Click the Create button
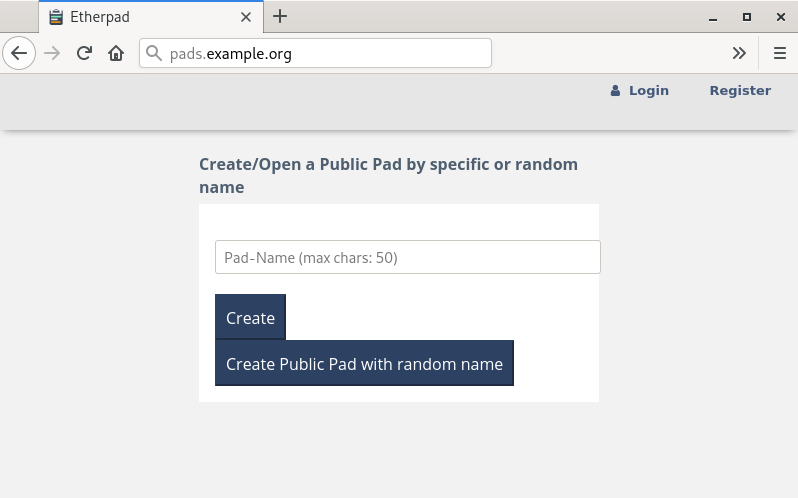 250,317
